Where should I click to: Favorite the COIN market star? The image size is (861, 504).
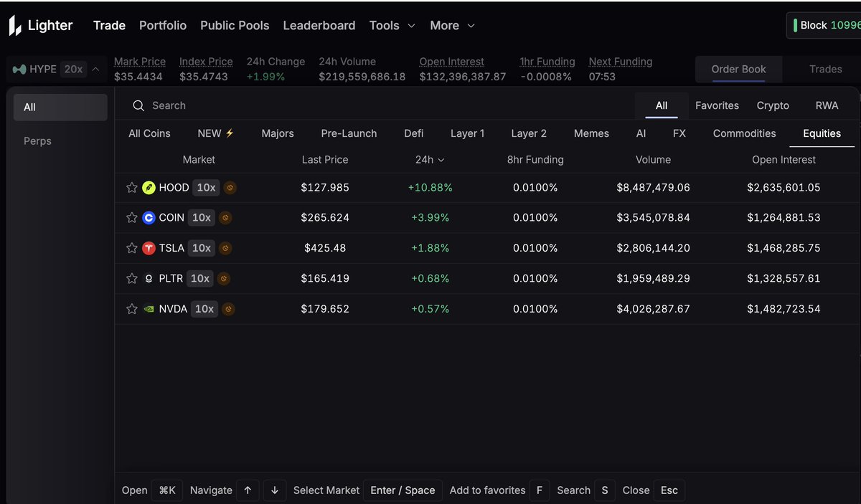(x=132, y=218)
